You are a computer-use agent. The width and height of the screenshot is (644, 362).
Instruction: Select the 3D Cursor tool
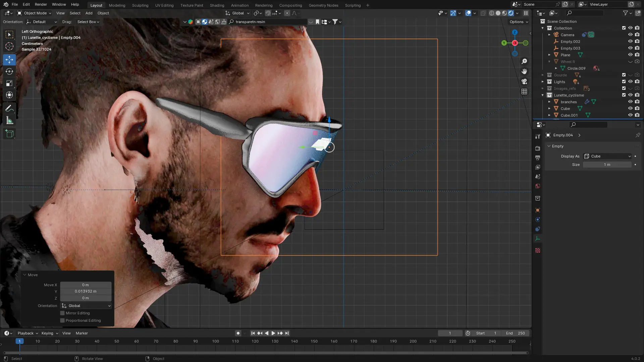(x=9, y=46)
